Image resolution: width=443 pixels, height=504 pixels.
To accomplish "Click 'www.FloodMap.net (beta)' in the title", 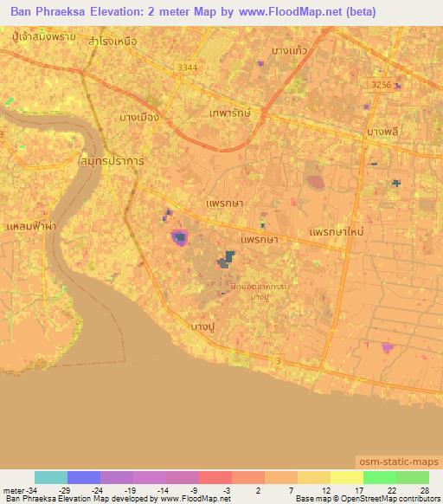I will (x=307, y=11).
